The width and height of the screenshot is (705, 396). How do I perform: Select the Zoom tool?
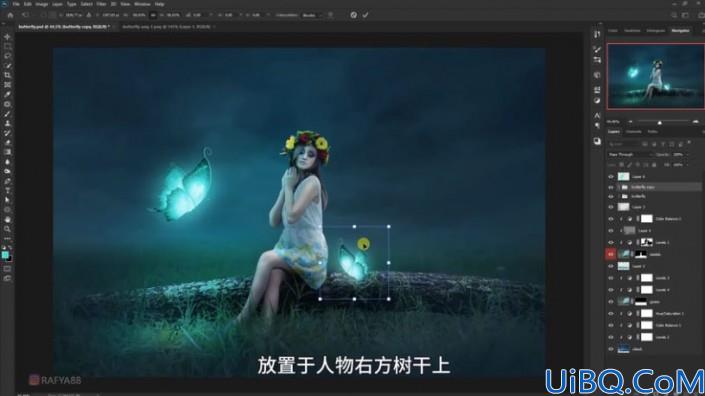click(x=7, y=229)
